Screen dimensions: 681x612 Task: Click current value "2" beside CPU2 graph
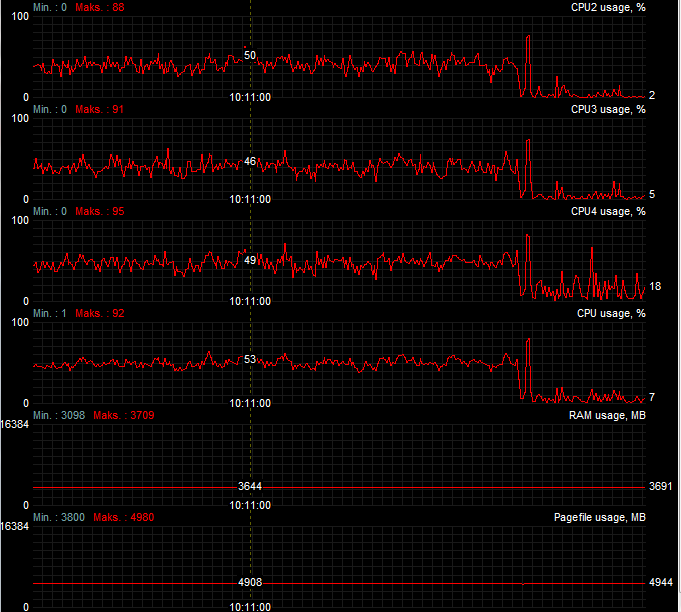(652, 96)
